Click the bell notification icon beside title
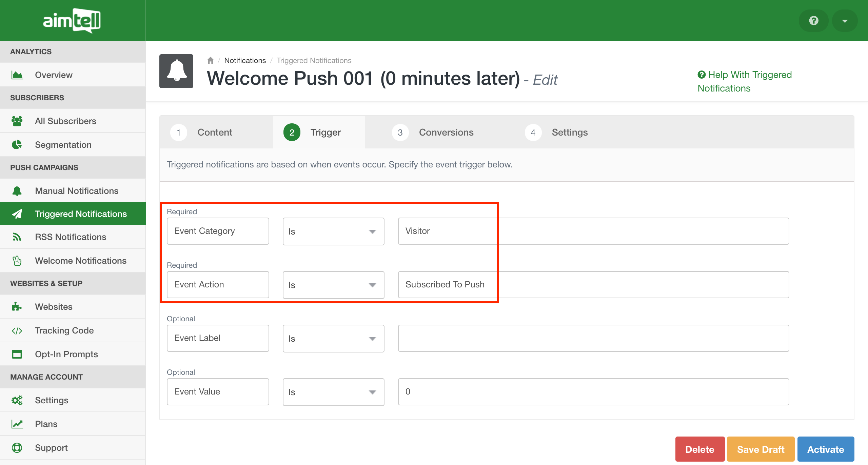Screen dimensions: 868x465 [176, 71]
